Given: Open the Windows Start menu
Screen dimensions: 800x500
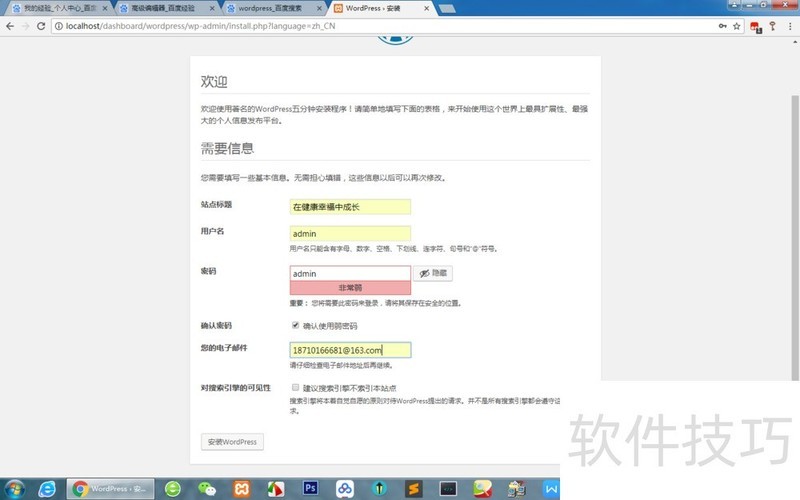Looking at the screenshot, I should coord(14,489).
